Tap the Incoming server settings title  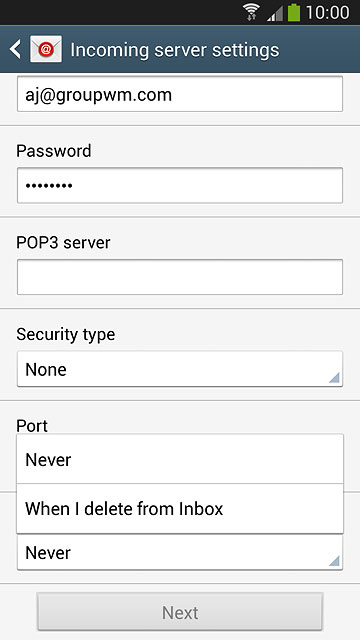(175, 50)
